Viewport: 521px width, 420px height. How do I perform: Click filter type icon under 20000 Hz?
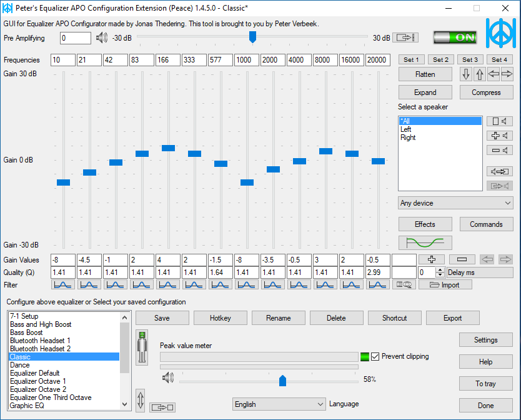click(378, 284)
